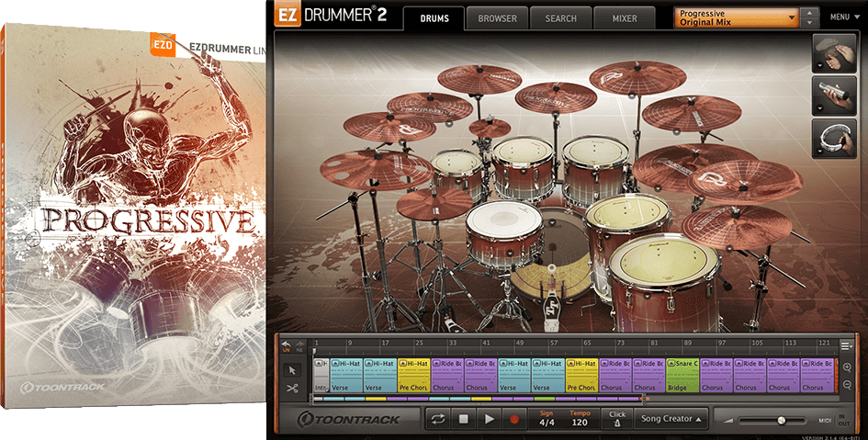
Task: Click the Progressive EZX box art
Action: (x=133, y=216)
